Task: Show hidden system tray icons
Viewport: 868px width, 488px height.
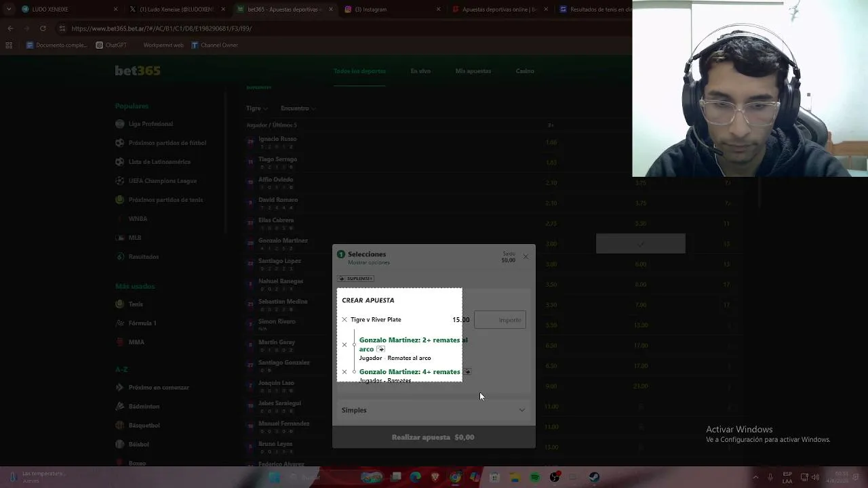Action: coord(756,477)
